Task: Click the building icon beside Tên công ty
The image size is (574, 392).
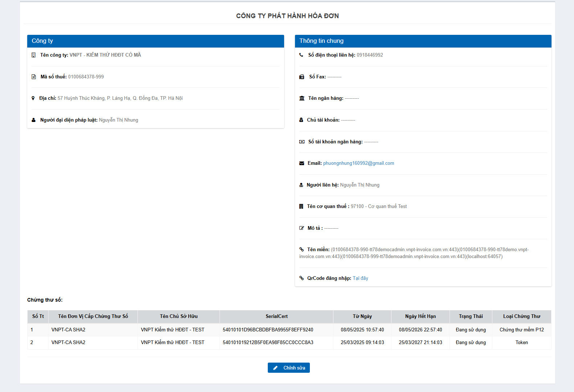Action: point(34,55)
